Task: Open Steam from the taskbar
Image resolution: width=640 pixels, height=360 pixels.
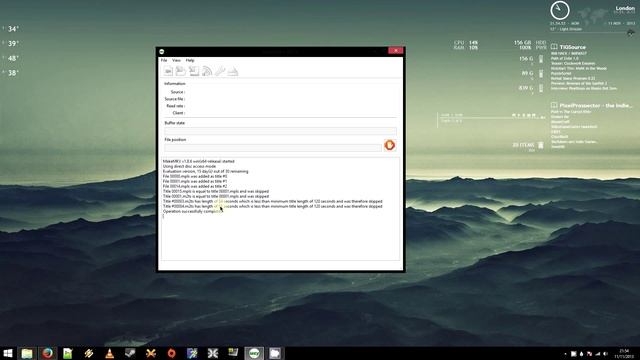Action: 130,353
